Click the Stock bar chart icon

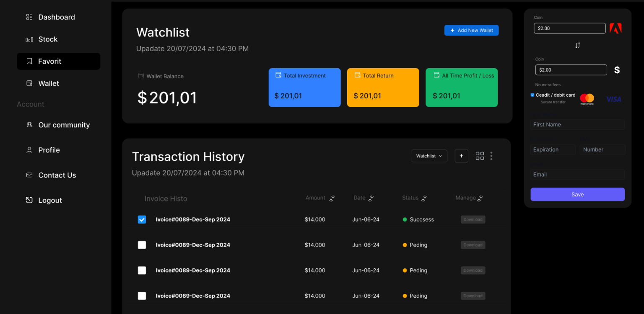29,39
